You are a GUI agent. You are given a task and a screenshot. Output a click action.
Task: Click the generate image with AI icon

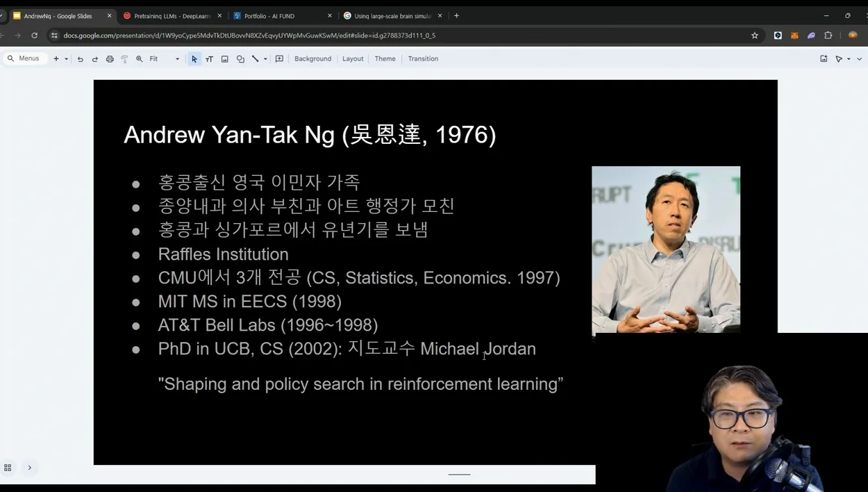824,59
